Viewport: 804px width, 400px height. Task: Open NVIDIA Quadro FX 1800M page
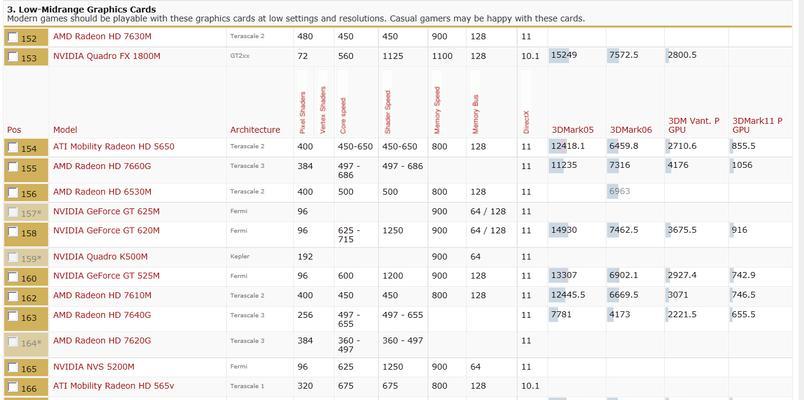tap(107, 56)
